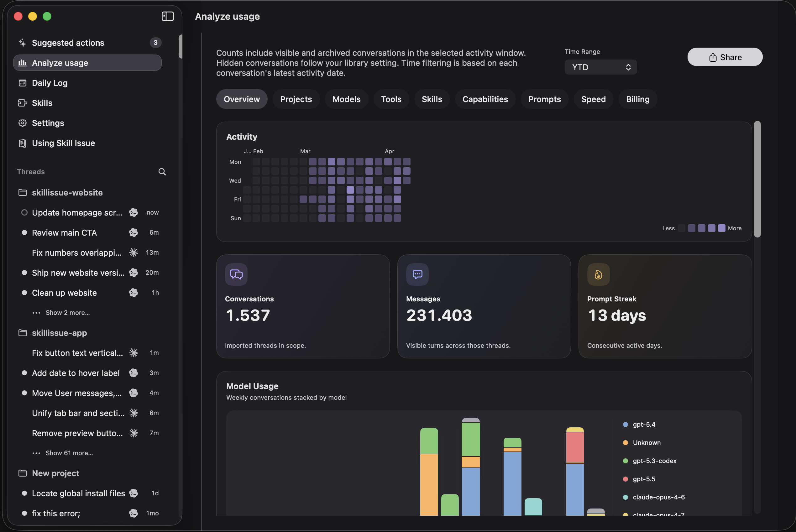Open the Move User messages thread
This screenshot has height=532, width=796.
pyautogui.click(x=87, y=393)
